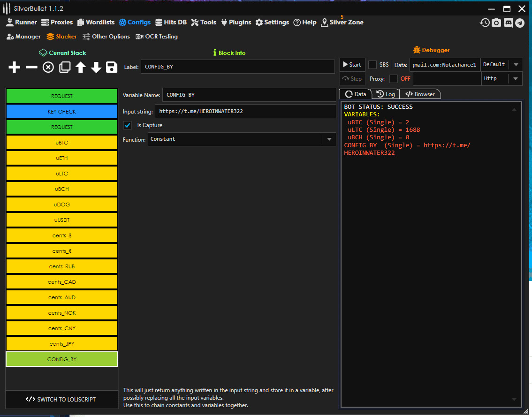Open the Http proxy type dropdown

coord(516,79)
